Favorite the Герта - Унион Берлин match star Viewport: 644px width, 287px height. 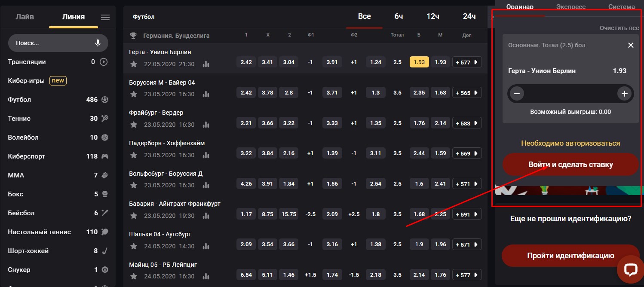click(x=134, y=64)
